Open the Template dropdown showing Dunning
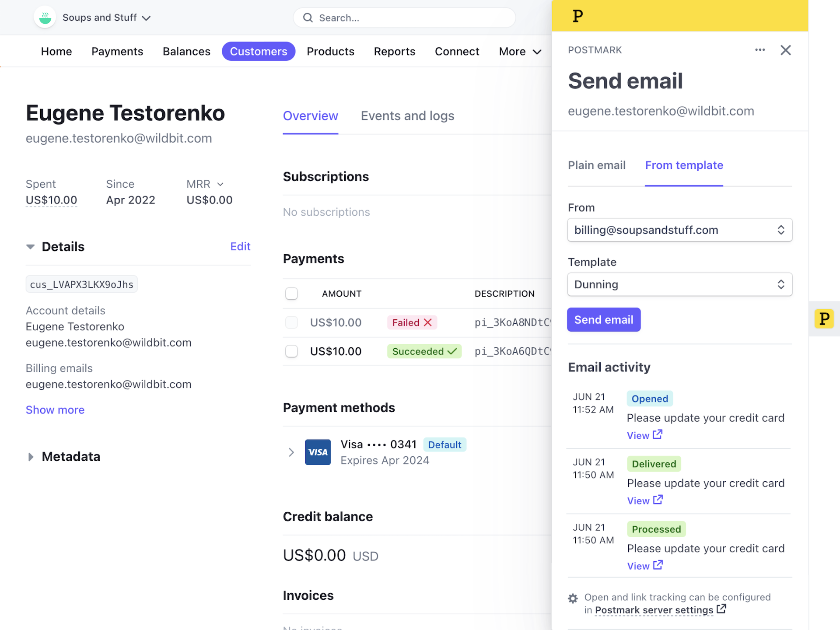 [679, 284]
